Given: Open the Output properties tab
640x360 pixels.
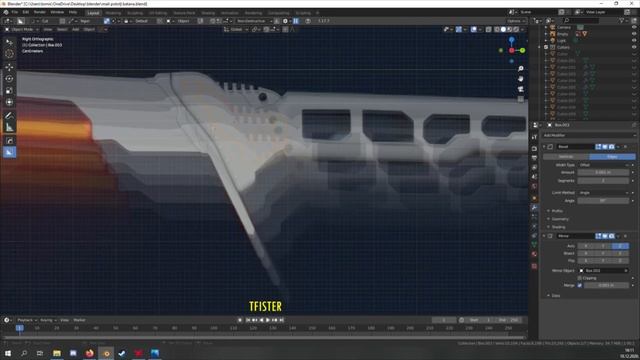Looking at the screenshot, I should [x=534, y=158].
